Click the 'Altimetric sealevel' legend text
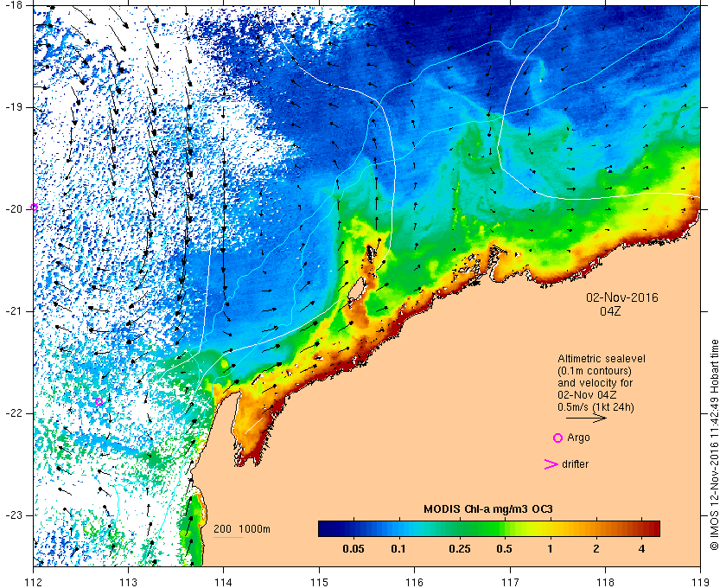 tap(602, 359)
